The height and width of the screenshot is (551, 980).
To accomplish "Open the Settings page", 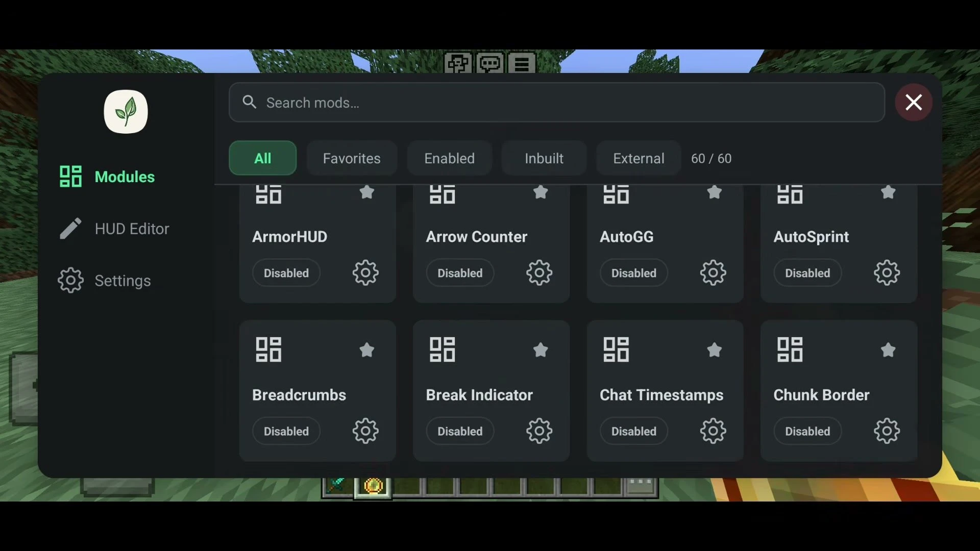I will 105,281.
